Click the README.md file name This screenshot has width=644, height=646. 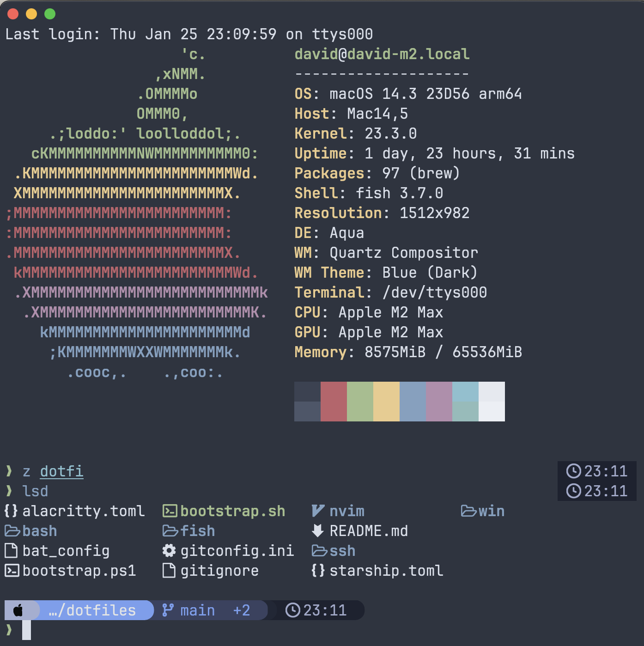pos(369,531)
